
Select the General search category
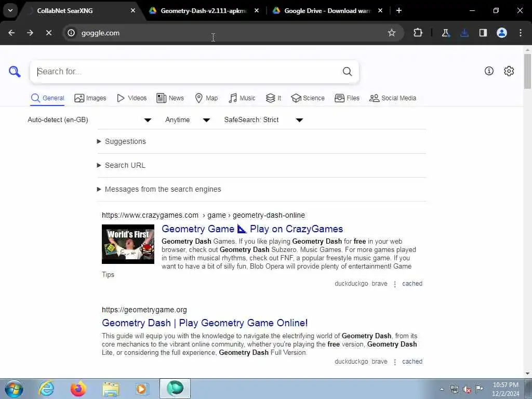tap(47, 98)
